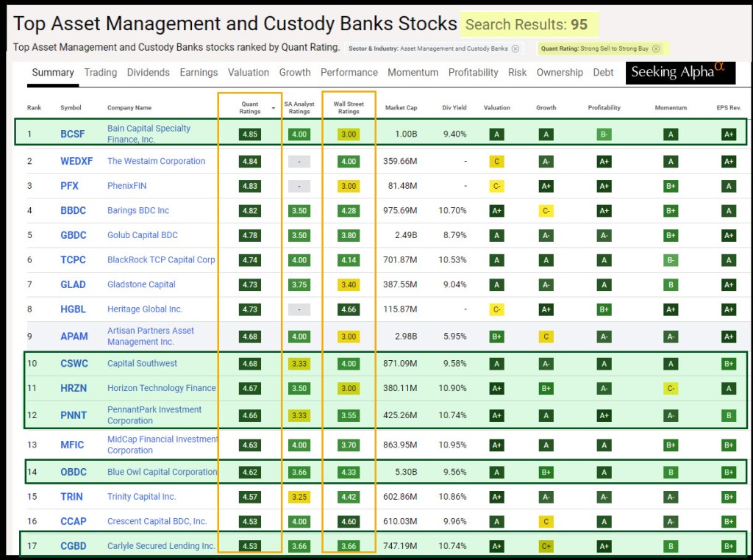Screen dimensions: 753x560
Task: Click the TRIN ticker symbol link
Action: point(71,497)
